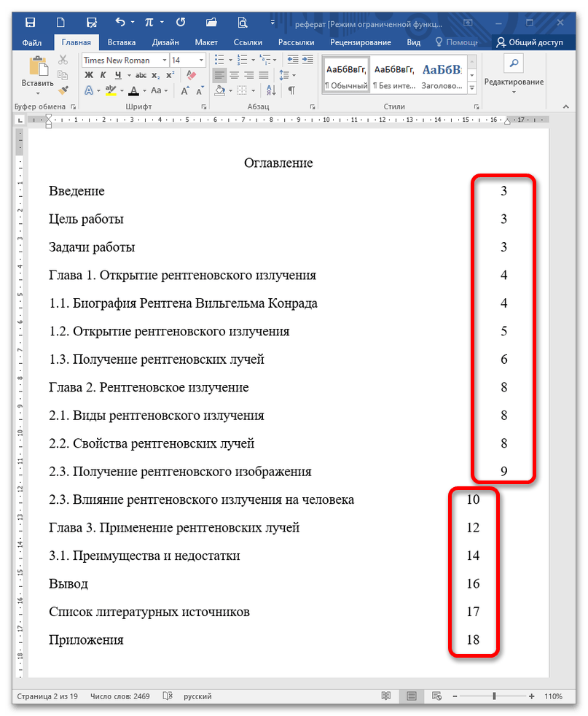Switch to Read Mode view
588x716 pixels.
[x=385, y=696]
